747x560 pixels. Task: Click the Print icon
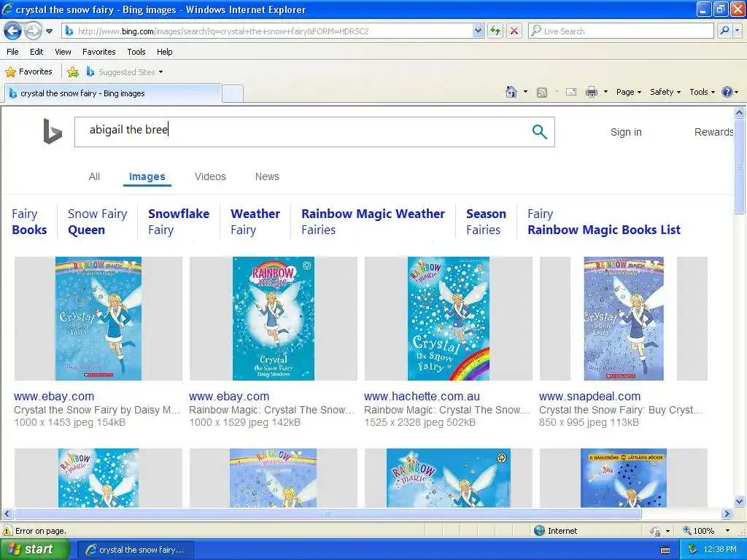click(591, 92)
